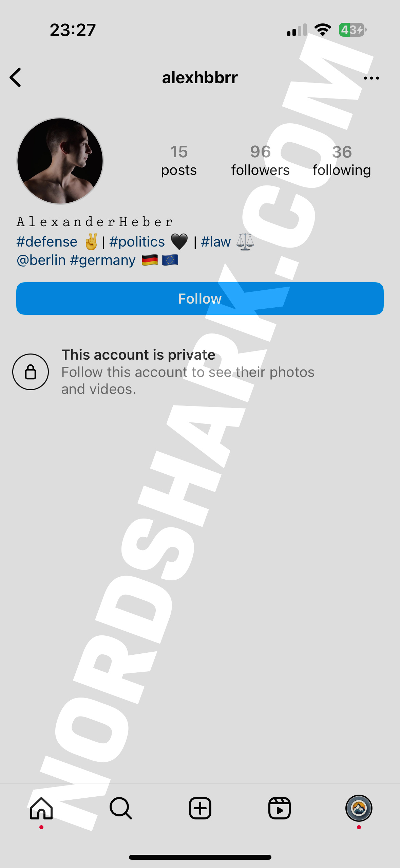Create a new post with plus icon
The height and width of the screenshot is (868, 400).
pyautogui.click(x=200, y=808)
